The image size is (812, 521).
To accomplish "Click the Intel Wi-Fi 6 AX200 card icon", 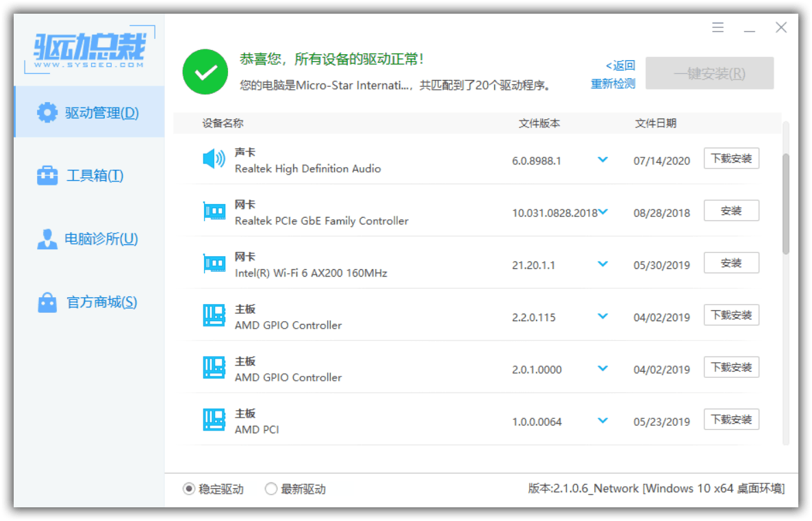I will point(214,264).
